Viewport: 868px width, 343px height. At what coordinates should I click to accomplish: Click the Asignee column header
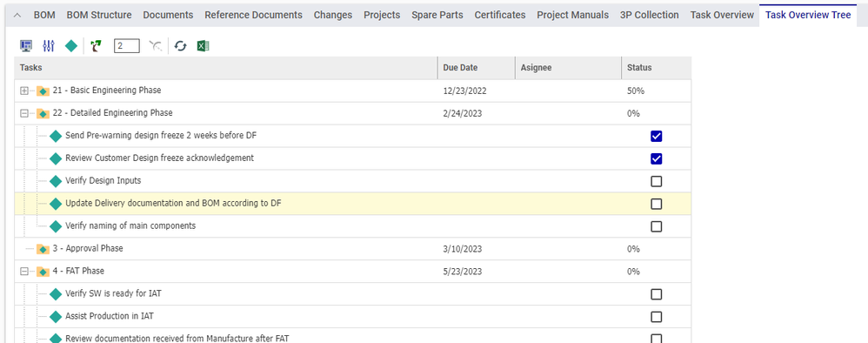point(568,68)
